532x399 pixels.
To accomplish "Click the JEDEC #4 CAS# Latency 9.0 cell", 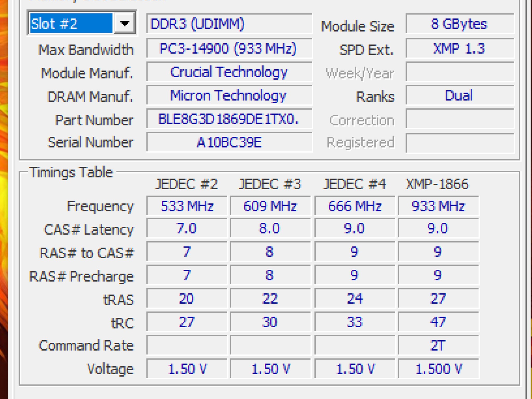I will [x=355, y=228].
